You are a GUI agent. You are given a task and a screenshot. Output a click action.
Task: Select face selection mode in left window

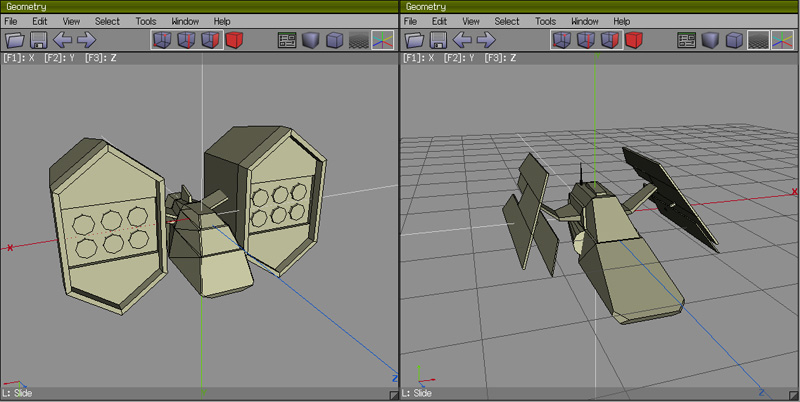[x=209, y=40]
